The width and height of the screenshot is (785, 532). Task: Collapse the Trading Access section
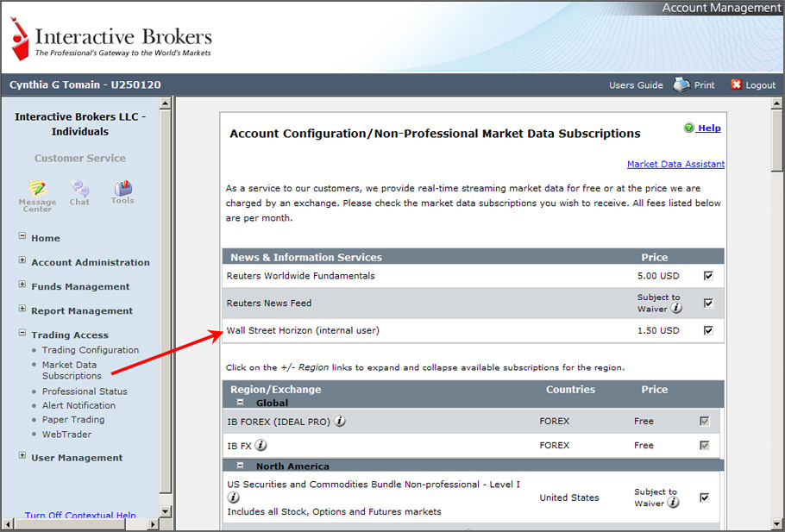[22, 332]
